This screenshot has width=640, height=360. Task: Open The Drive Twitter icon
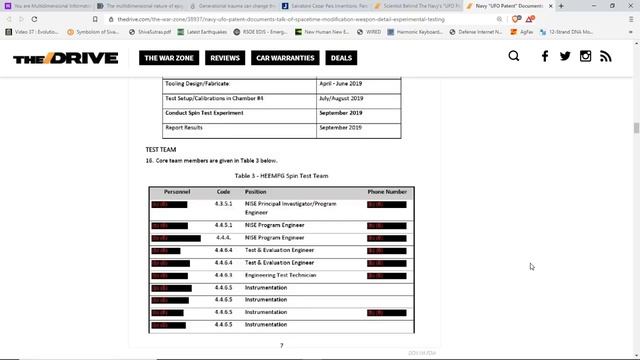(565, 56)
